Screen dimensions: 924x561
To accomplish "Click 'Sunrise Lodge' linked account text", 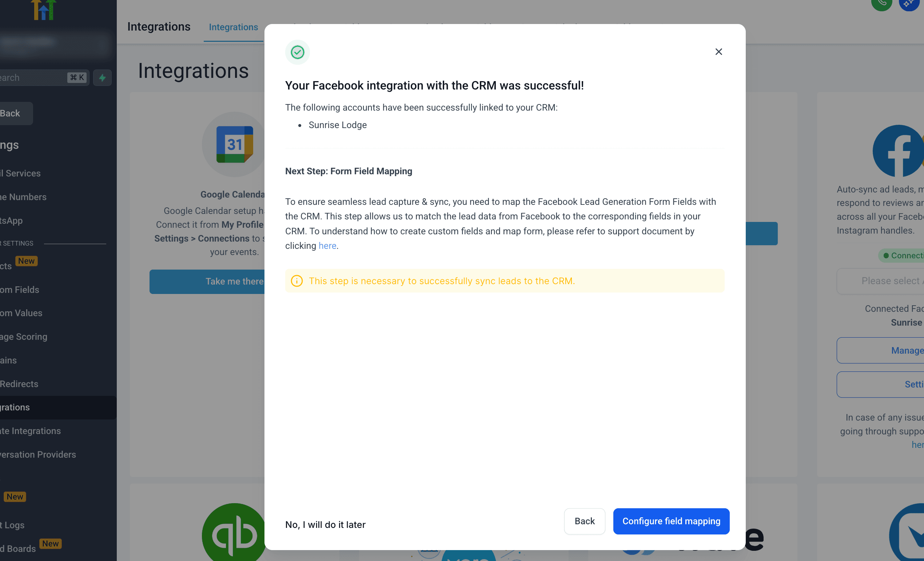I will point(338,125).
